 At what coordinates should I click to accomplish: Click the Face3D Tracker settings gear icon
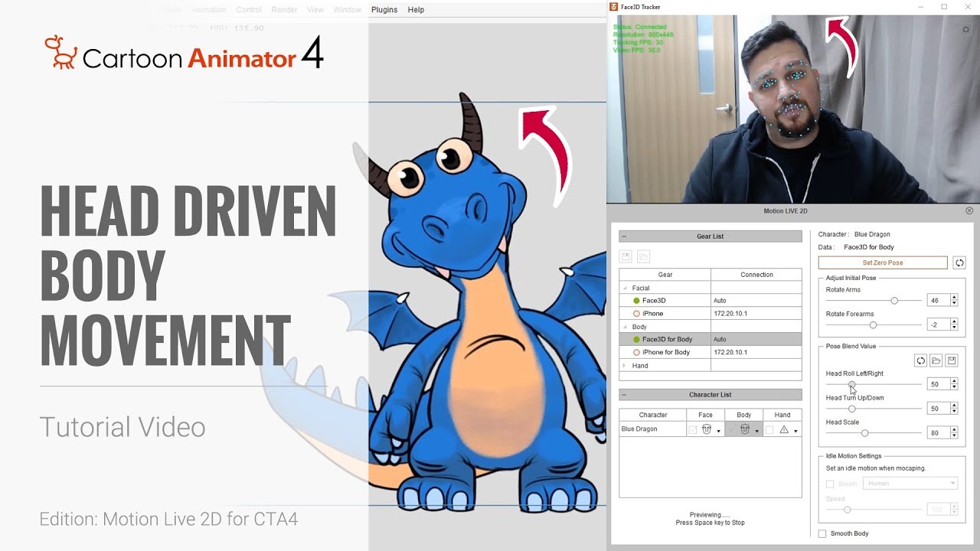click(966, 30)
